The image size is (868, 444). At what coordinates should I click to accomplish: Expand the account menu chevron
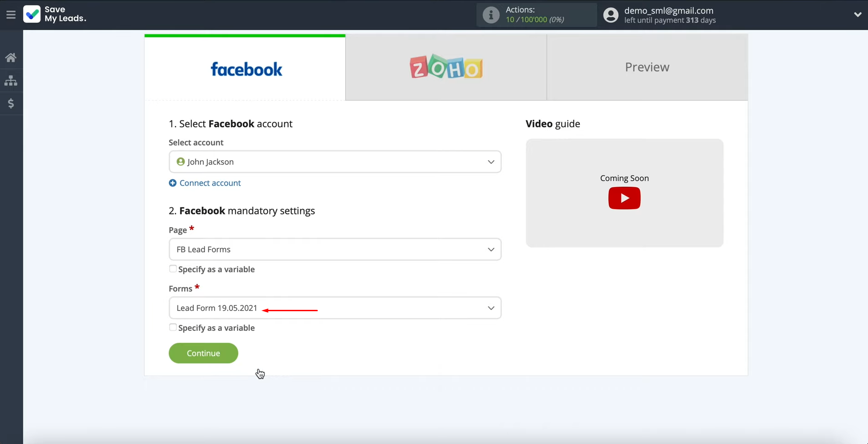point(857,15)
